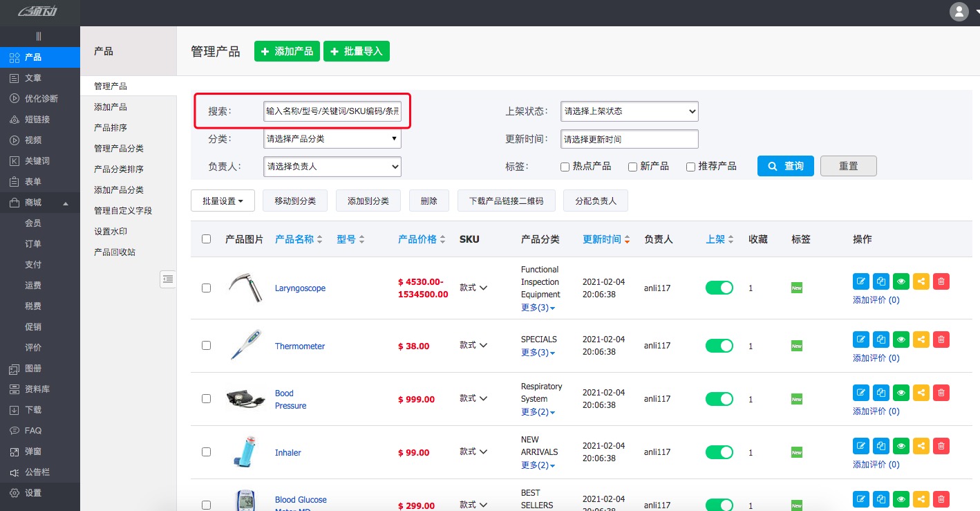Open the edit icon for Laryngoscope product

[x=860, y=281]
